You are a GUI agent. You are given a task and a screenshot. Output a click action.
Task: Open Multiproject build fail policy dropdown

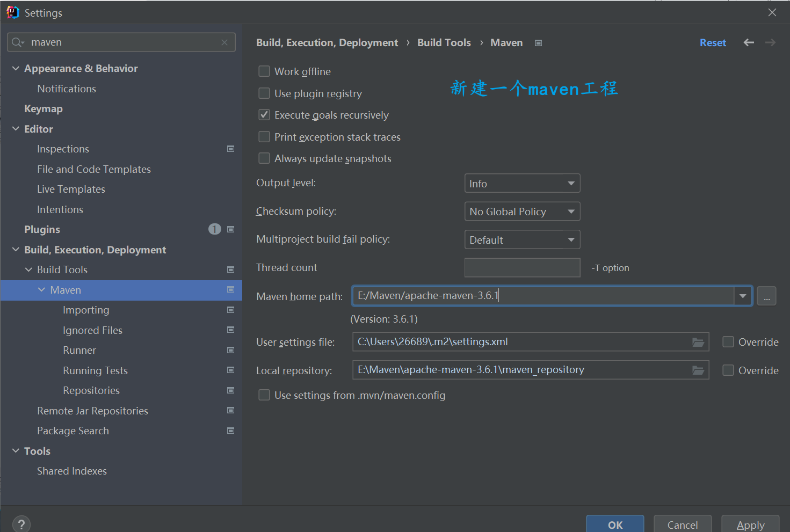[x=522, y=240]
